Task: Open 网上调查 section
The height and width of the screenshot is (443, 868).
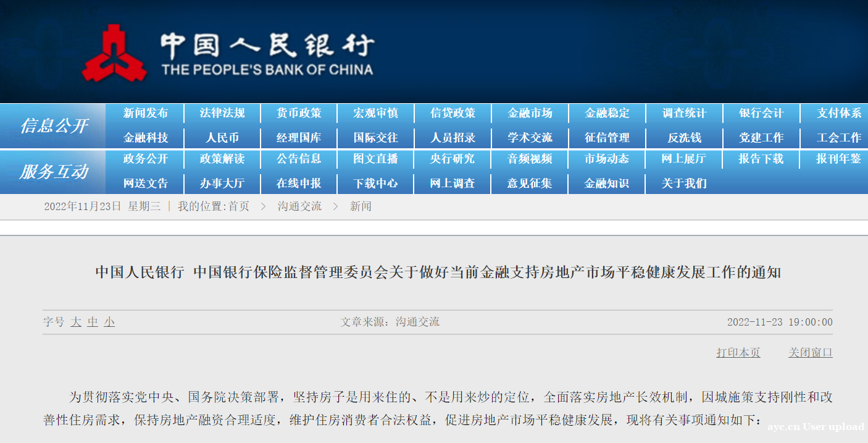Action: [x=453, y=184]
